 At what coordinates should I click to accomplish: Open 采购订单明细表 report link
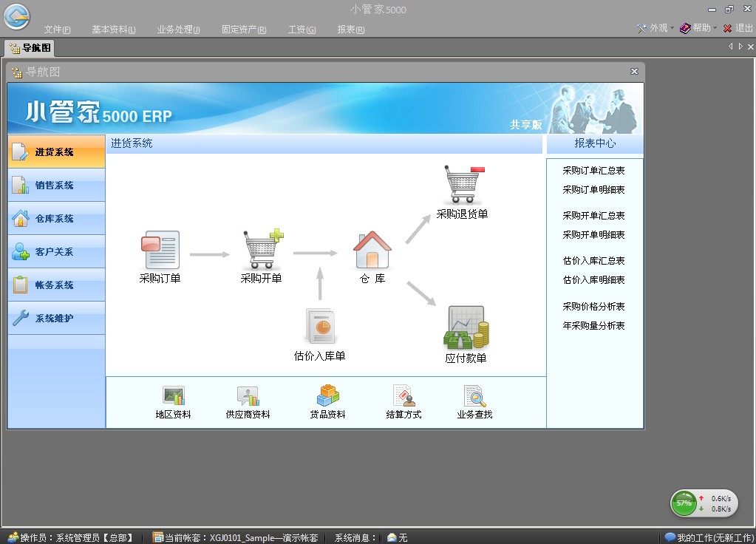(593, 189)
